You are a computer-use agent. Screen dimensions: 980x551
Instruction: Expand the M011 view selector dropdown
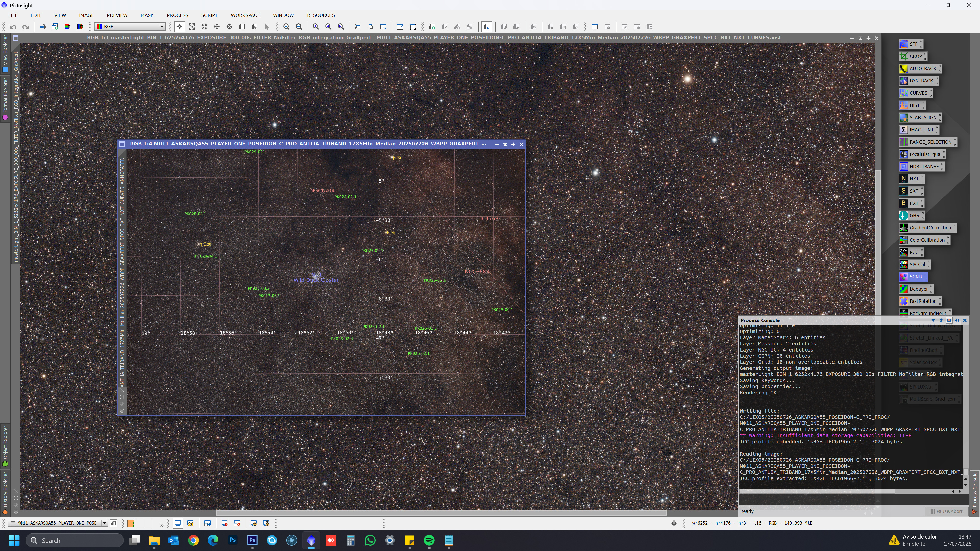(104, 523)
